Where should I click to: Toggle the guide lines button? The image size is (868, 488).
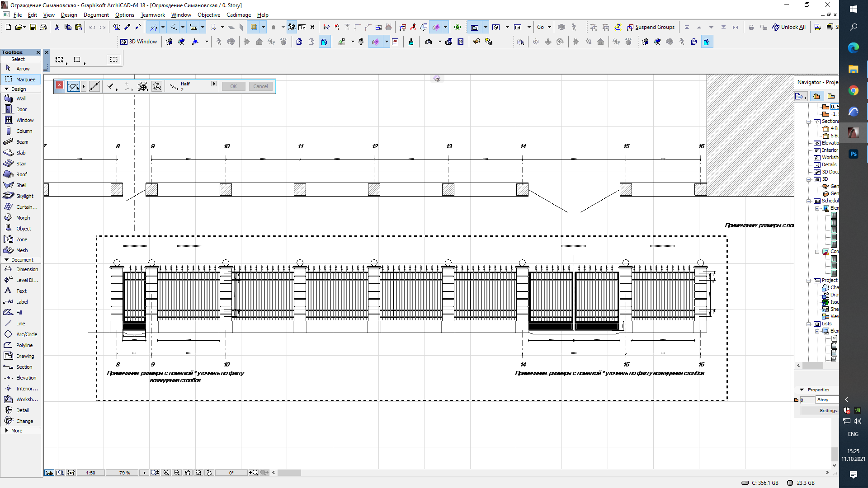154,27
